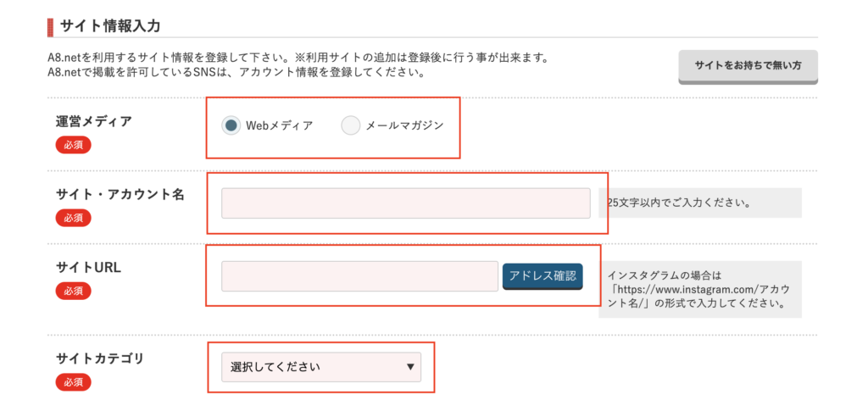
Task: Click into the サイトURL input box
Action: point(359,276)
